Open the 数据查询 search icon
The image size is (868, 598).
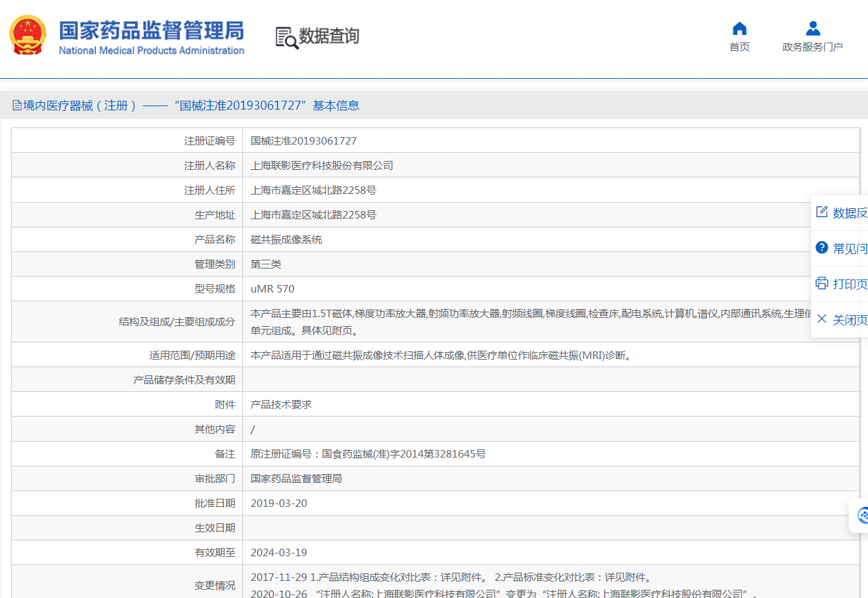pos(287,37)
